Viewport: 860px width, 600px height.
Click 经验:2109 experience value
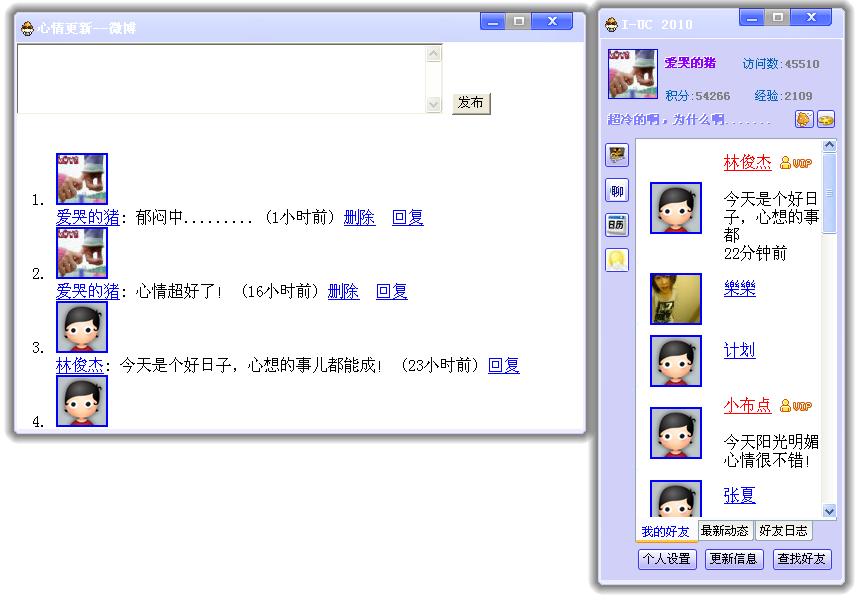coord(783,96)
